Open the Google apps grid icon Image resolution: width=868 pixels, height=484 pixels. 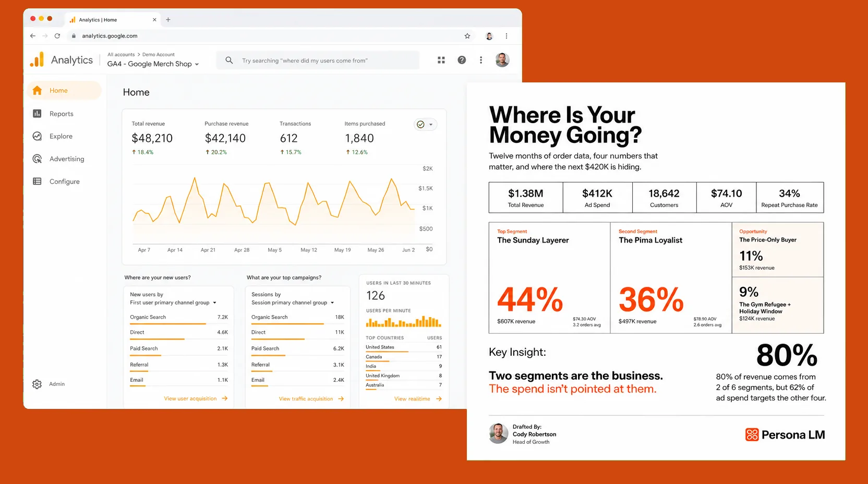click(x=441, y=60)
